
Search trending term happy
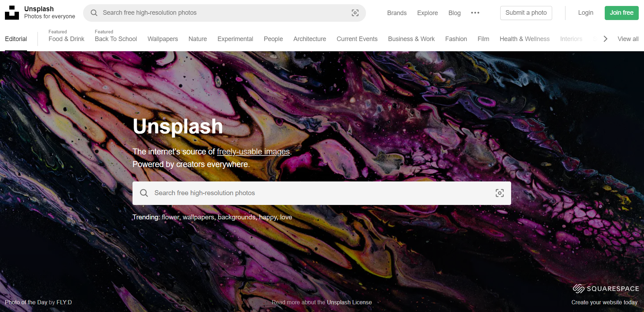(268, 217)
